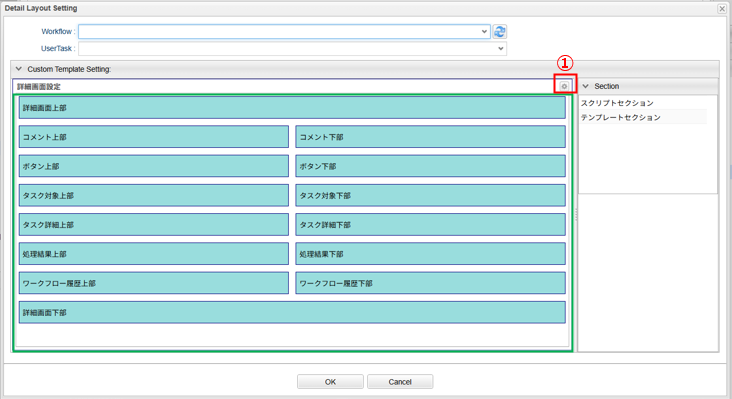The height and width of the screenshot is (399, 732).
Task: Select the 詳細画面下部 layout area
Action: [x=292, y=312]
